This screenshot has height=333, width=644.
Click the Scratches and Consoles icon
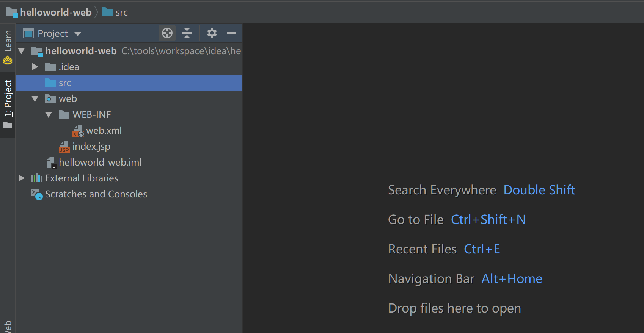37,194
